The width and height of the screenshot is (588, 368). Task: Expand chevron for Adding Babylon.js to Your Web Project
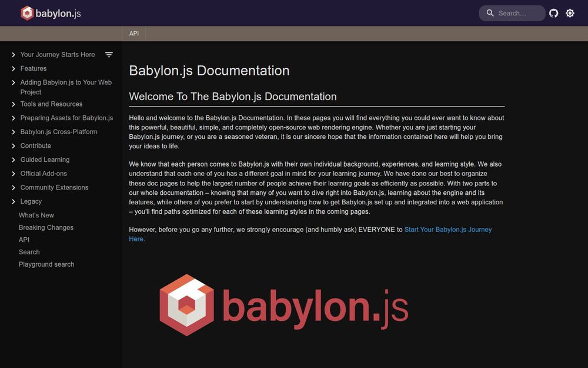pos(14,82)
